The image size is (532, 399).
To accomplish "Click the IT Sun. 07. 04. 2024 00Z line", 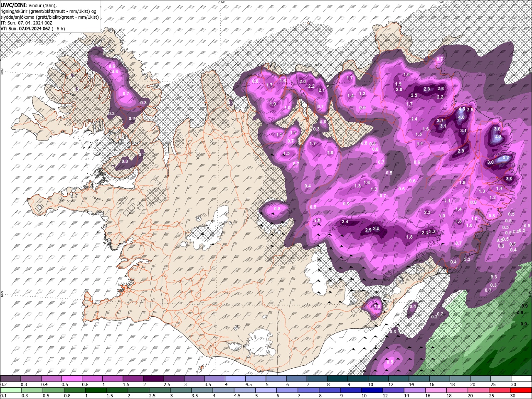I will 26,22.
